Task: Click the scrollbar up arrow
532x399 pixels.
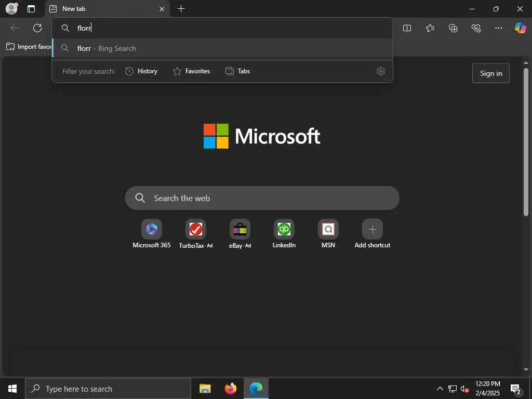Action: click(x=526, y=63)
